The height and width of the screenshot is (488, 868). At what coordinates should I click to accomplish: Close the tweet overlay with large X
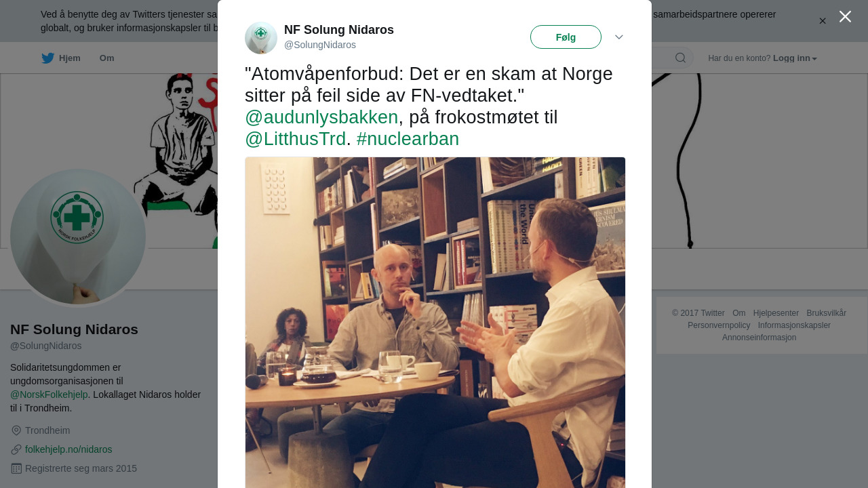[x=845, y=16]
